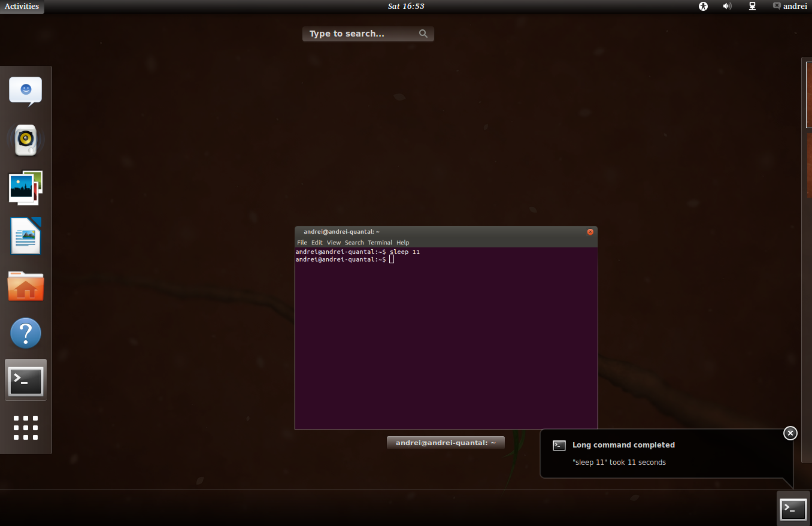This screenshot has height=526, width=812.
Task: Show the all applications grid
Action: tap(25, 427)
